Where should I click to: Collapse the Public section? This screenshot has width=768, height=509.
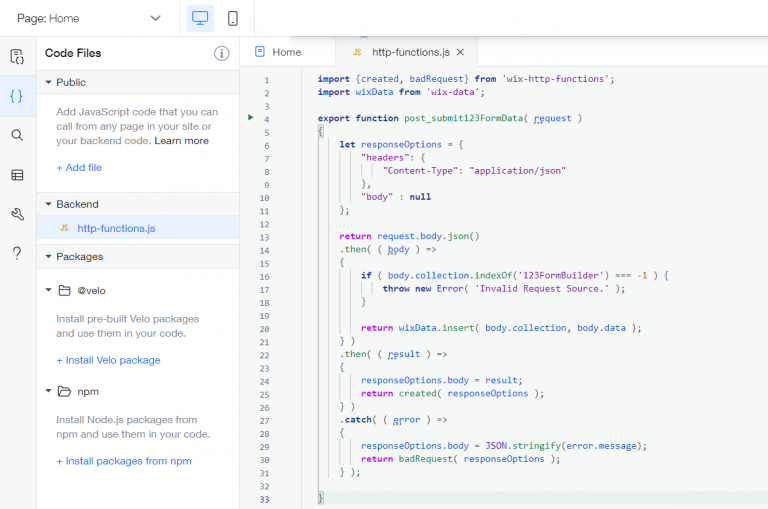48,82
